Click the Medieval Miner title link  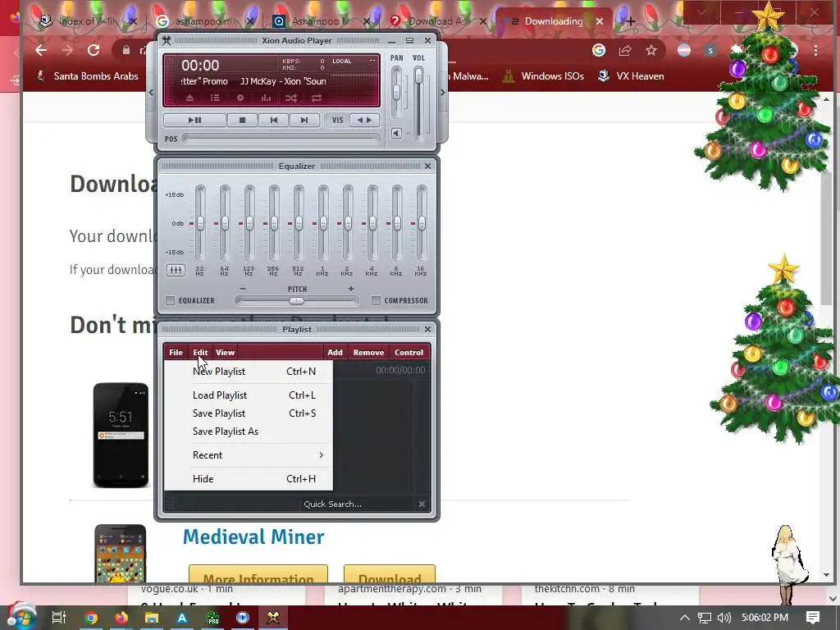pos(253,536)
